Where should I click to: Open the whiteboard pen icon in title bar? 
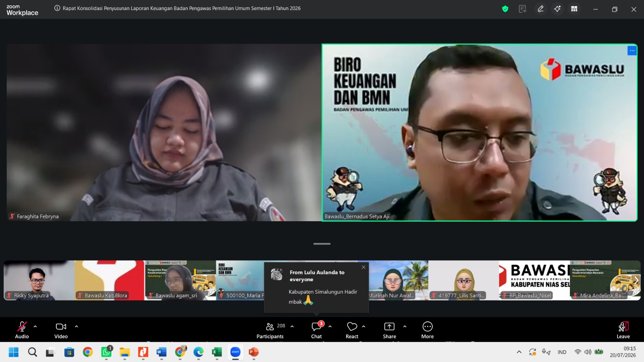541,9
